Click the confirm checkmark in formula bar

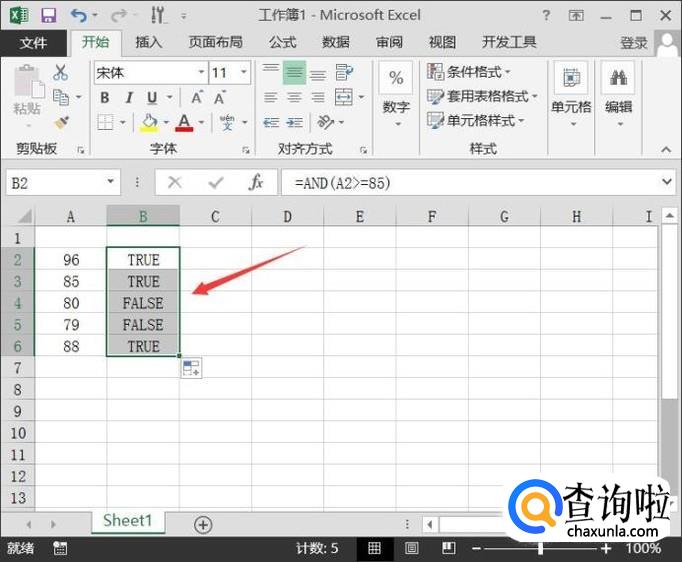click(x=216, y=182)
